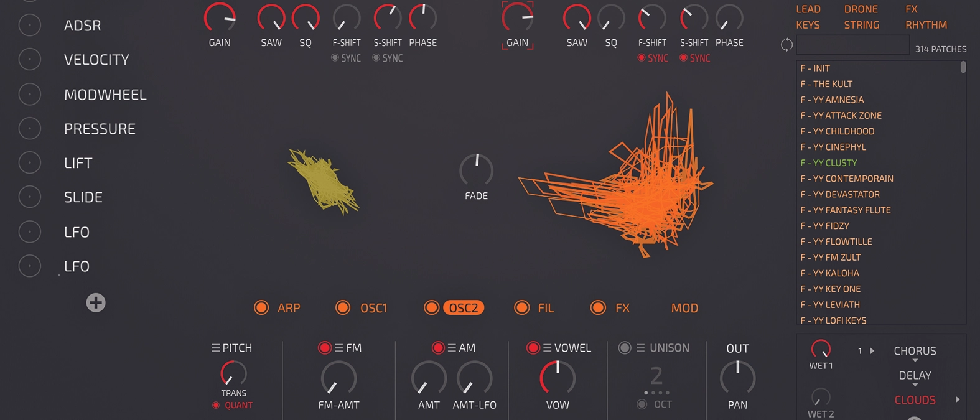Toggle the FM enable button
Screen dimensions: 980x420
(325, 348)
